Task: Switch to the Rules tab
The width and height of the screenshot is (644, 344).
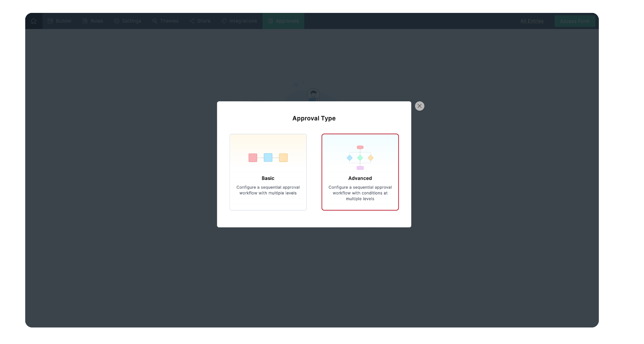Action: (97, 21)
